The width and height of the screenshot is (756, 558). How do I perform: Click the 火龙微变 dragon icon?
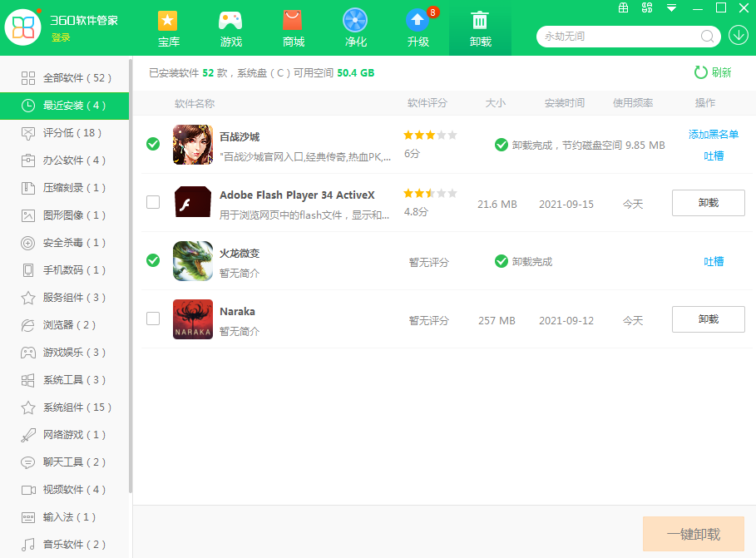coord(193,261)
